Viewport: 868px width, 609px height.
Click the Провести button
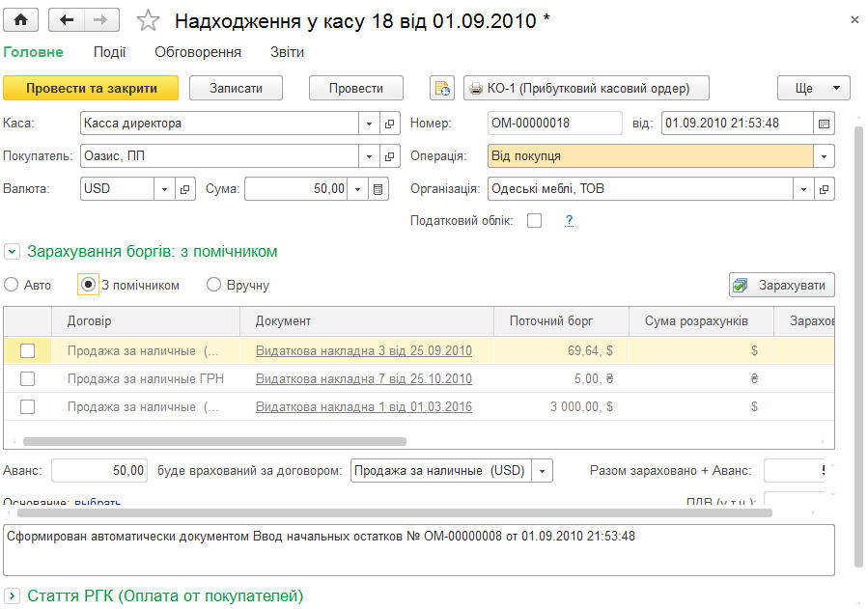pyautogui.click(x=356, y=88)
